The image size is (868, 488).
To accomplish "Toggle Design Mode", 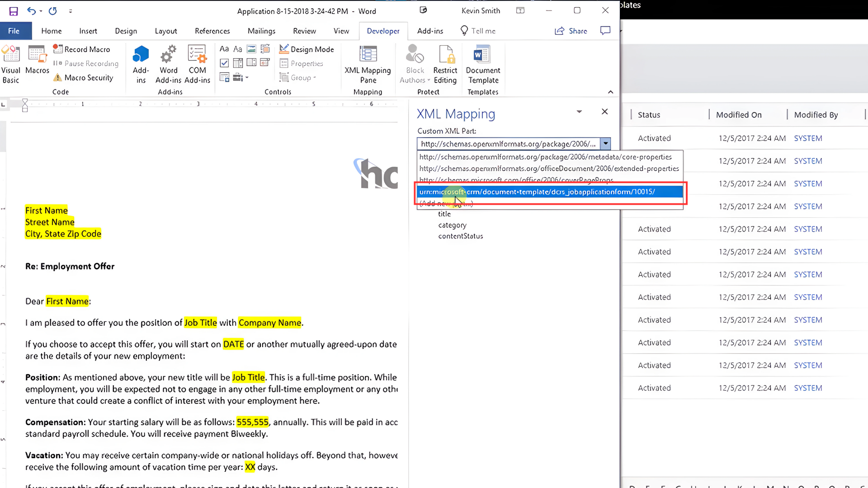I will pyautogui.click(x=307, y=49).
